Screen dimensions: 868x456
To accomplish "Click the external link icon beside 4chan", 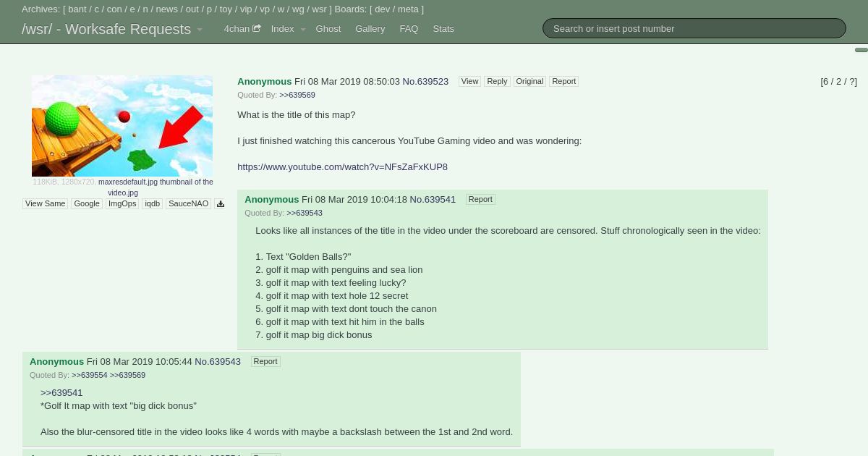I will tap(256, 29).
